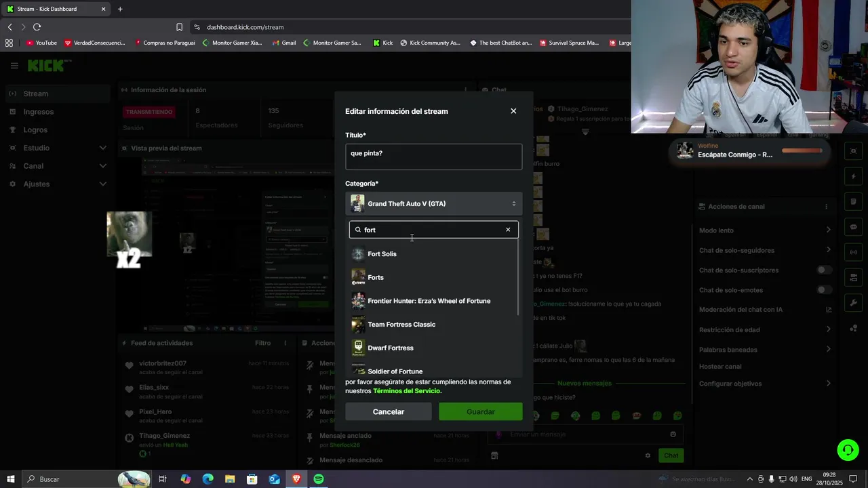Select Forts from category results
Screen dimensions: 868x488
pos(433,277)
